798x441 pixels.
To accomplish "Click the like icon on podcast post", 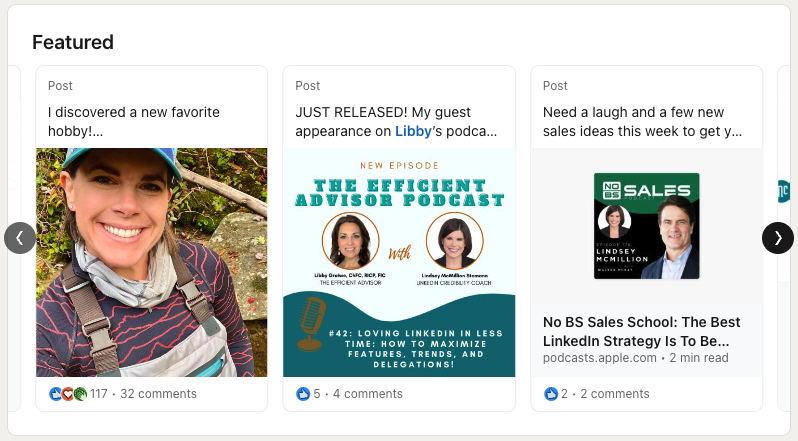I will coord(303,394).
